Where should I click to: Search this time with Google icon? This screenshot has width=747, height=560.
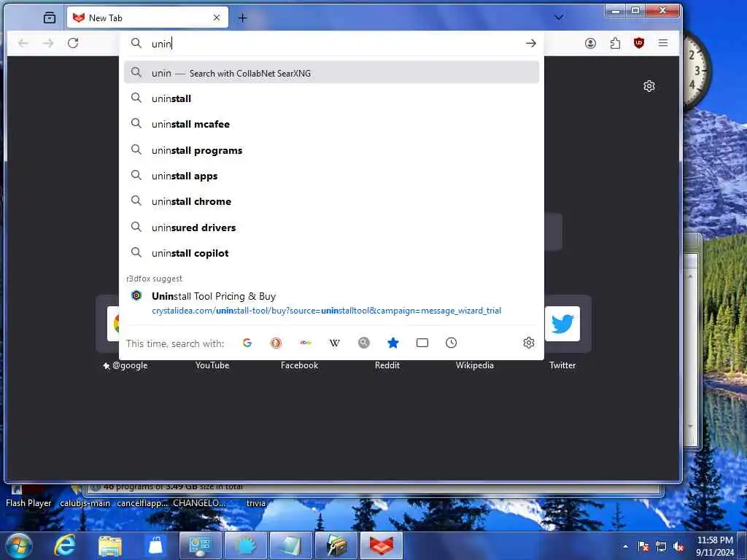point(247,343)
